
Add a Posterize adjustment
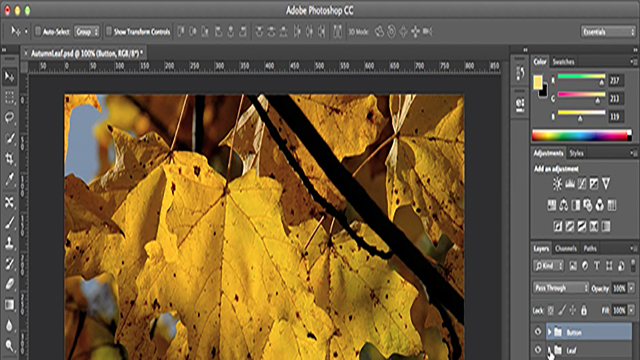(x=570, y=227)
